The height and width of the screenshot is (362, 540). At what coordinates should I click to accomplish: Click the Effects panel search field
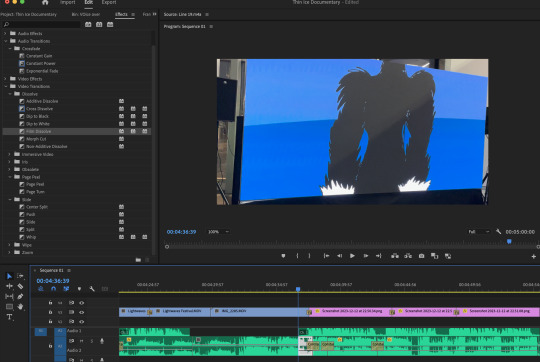41,24
